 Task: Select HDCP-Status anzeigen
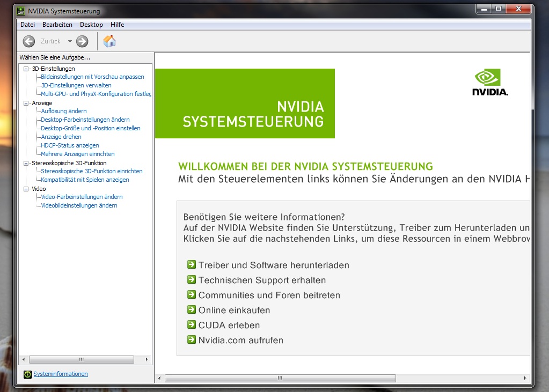click(70, 145)
